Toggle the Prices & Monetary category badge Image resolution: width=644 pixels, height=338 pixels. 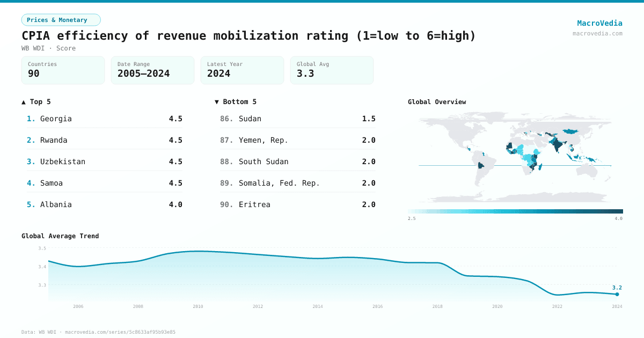pos(61,19)
